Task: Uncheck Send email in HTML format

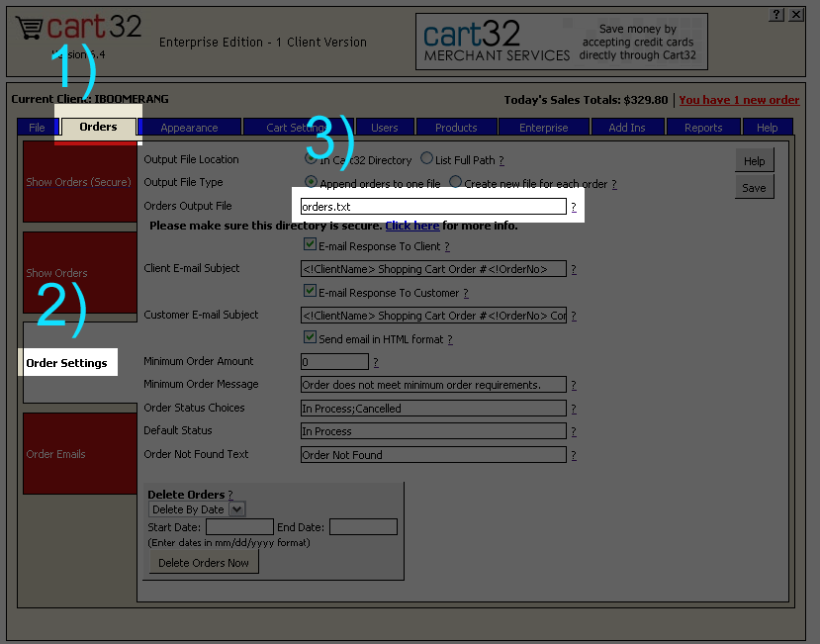Action: point(311,338)
